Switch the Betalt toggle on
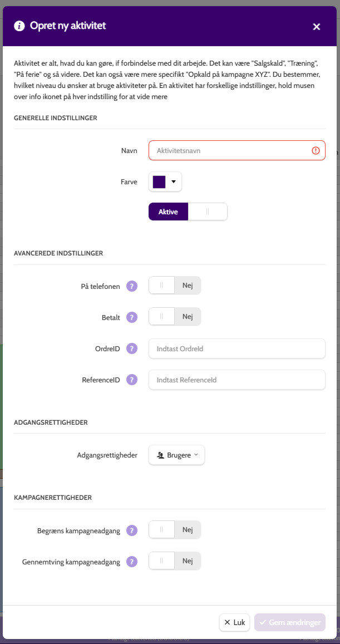The height and width of the screenshot is (644, 340). (x=175, y=317)
